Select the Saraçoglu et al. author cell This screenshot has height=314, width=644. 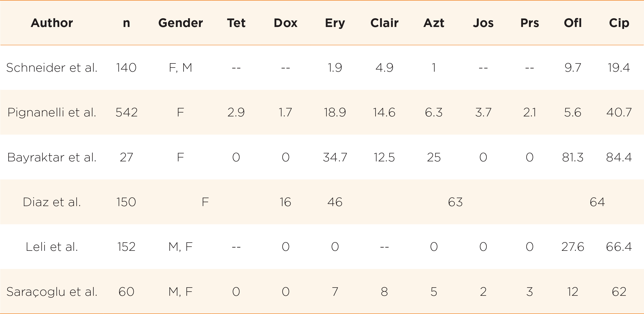coord(52,292)
